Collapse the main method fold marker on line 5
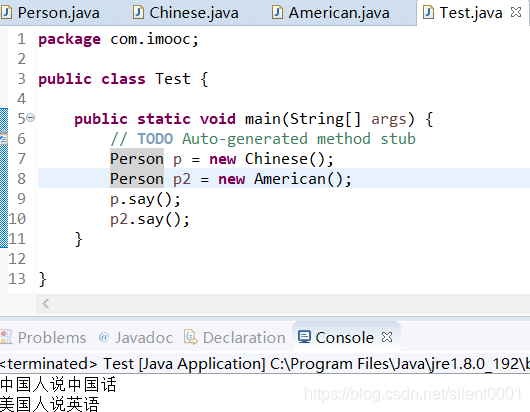This screenshot has width=530, height=412. click(x=30, y=118)
